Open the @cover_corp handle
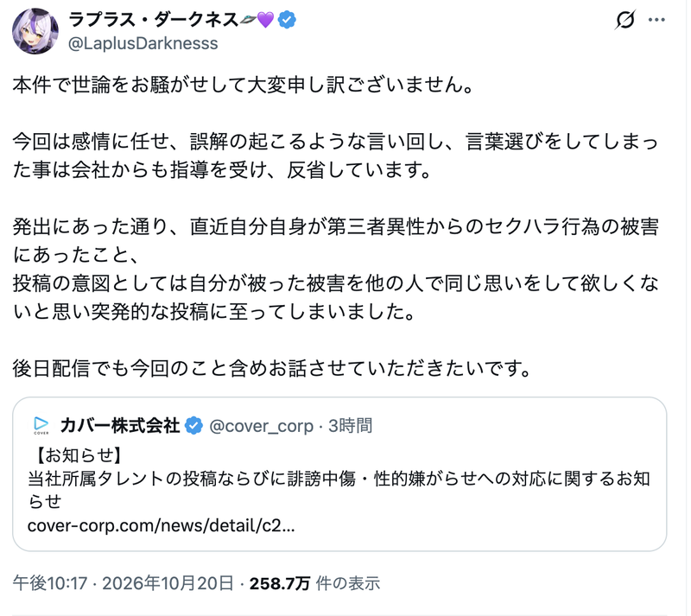 [x=262, y=426]
